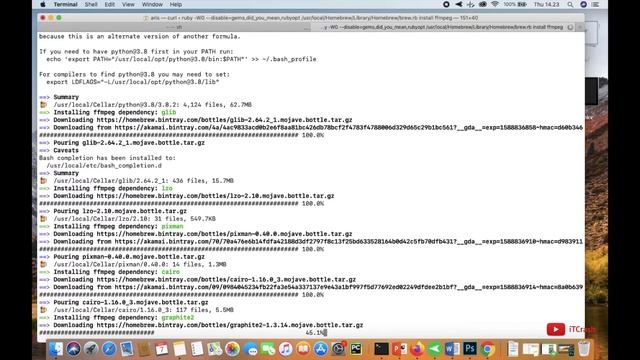
Task: Open Notes app in the dock
Action: (179, 349)
